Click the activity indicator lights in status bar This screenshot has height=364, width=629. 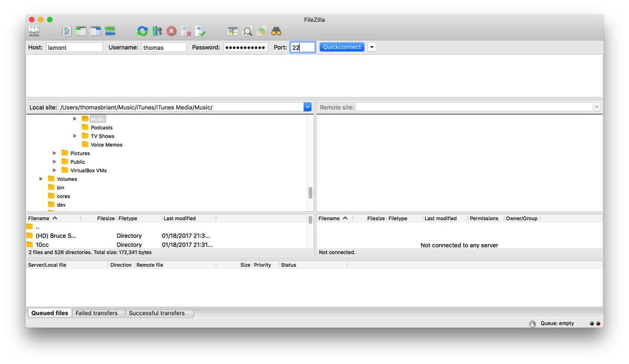[x=595, y=323]
